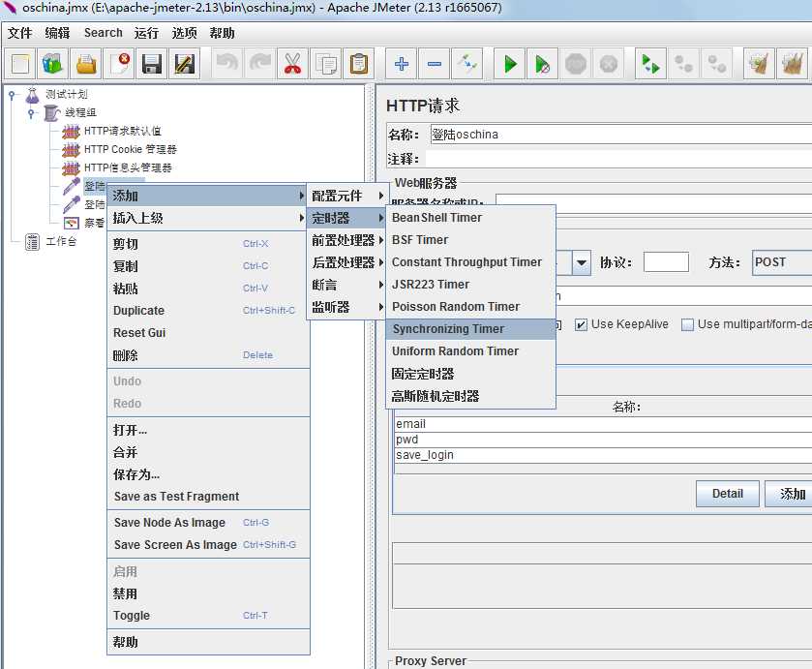812x669 pixels.
Task: Click the Expand All plus icon
Action: click(x=402, y=64)
